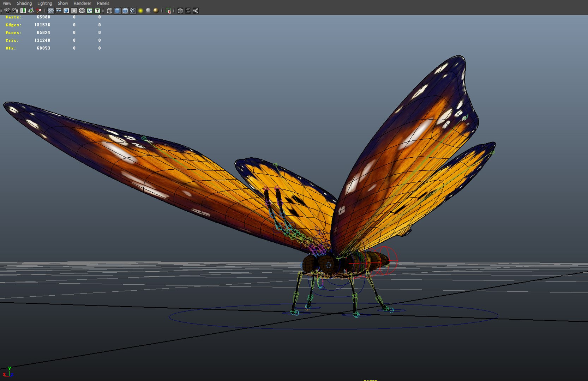
Task: Enable Use All Lights yellow sphere
Action: (x=140, y=11)
